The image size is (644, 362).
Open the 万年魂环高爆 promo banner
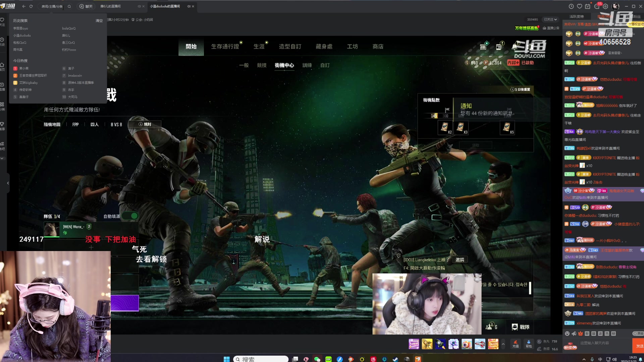point(527,28)
